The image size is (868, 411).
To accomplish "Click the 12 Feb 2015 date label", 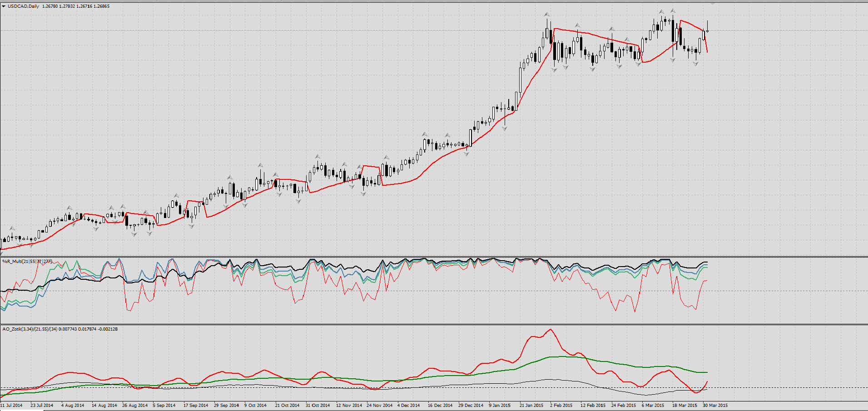I will click(593, 406).
